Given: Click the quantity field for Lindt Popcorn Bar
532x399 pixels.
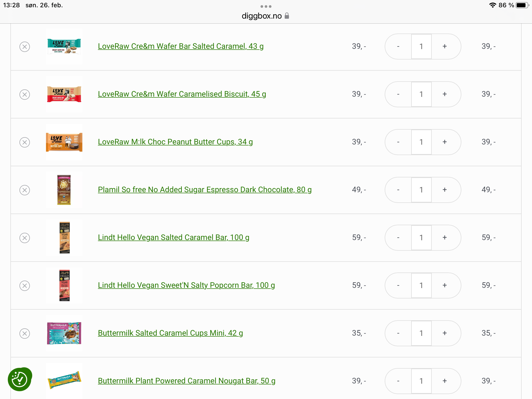Looking at the screenshot, I should 421,285.
